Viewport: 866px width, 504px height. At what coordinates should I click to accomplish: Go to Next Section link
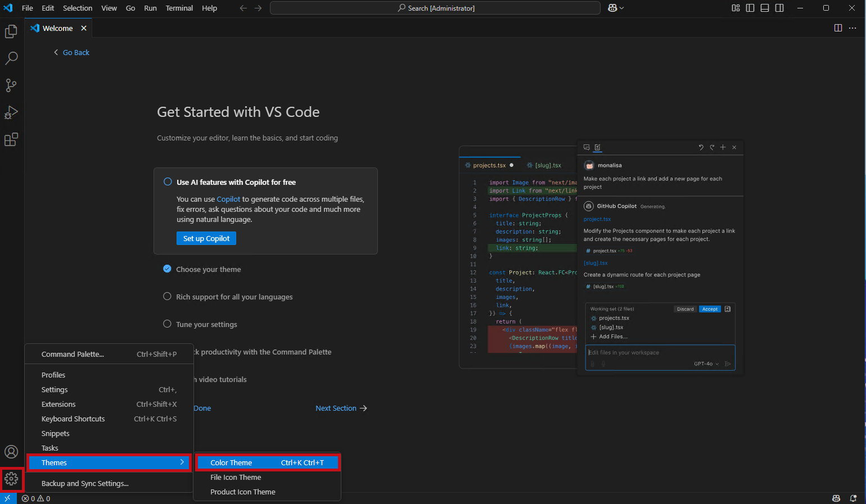point(341,408)
